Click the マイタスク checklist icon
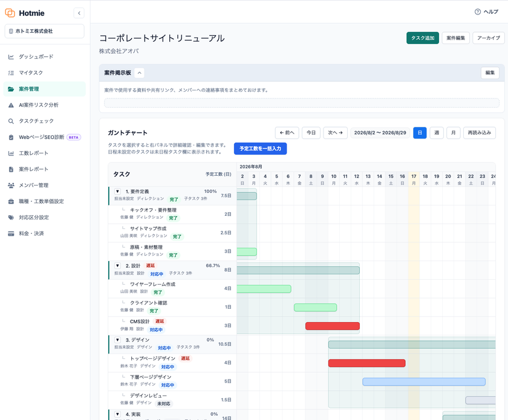 11,73
